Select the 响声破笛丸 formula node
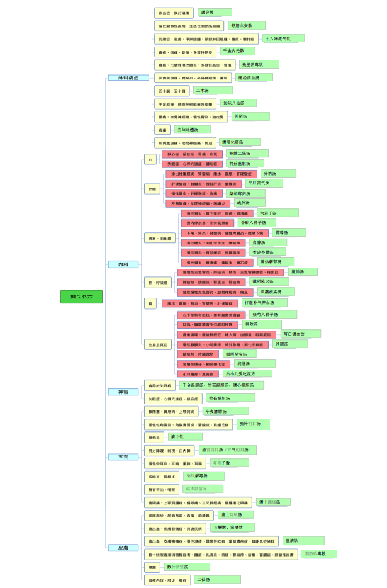 [203, 489]
